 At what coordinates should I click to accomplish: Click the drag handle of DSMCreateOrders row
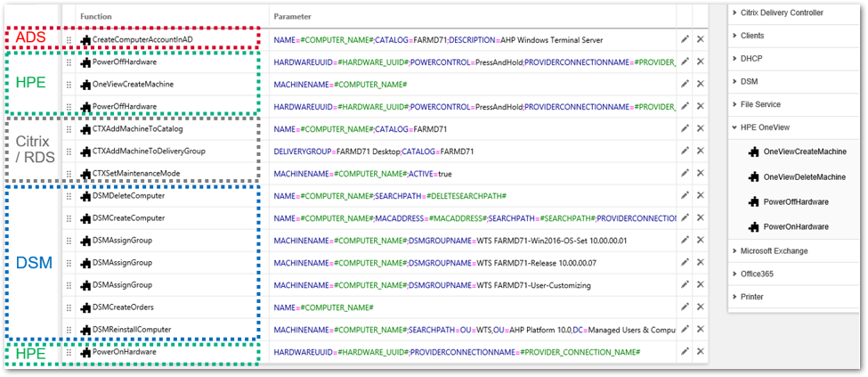point(69,307)
